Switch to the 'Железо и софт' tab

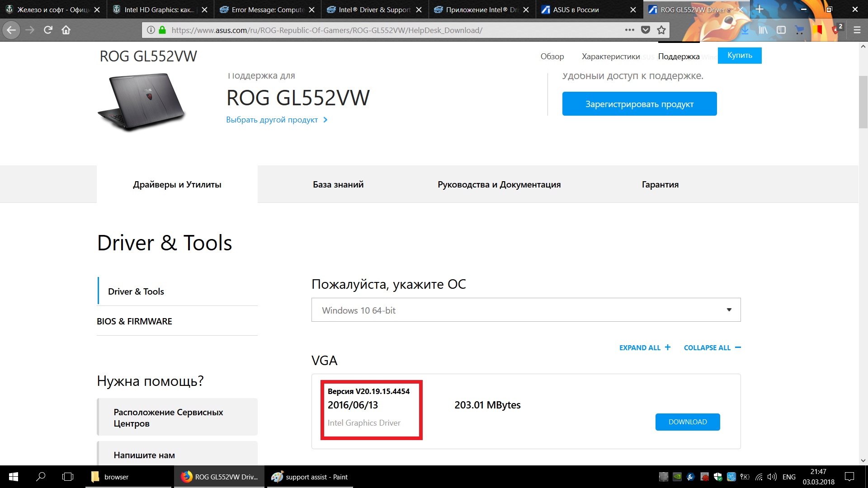coord(53,9)
